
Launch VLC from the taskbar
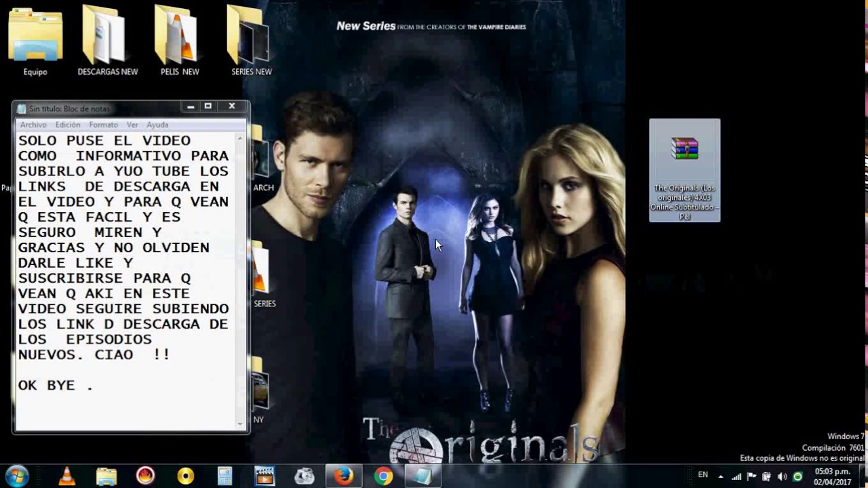(66, 476)
